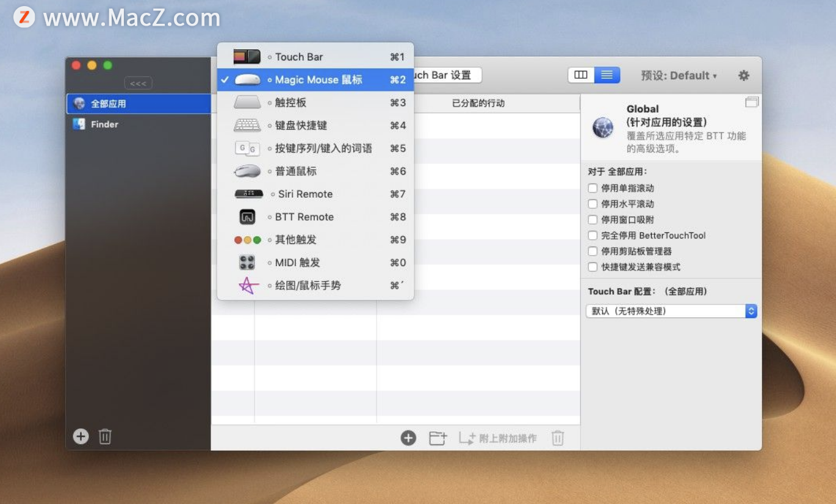Select 按键序列/键入的词语 menu item
This screenshot has width=836, height=504.
315,148
